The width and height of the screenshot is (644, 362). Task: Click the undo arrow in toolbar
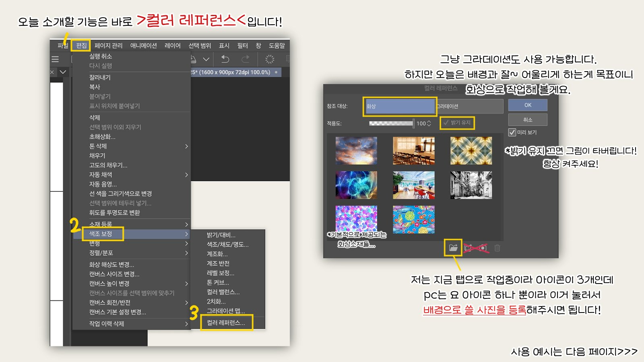coord(225,60)
